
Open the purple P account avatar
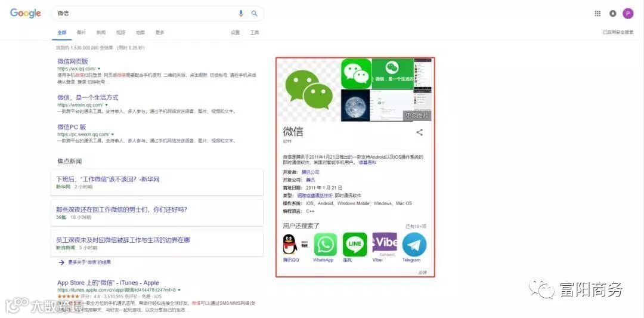(627, 14)
